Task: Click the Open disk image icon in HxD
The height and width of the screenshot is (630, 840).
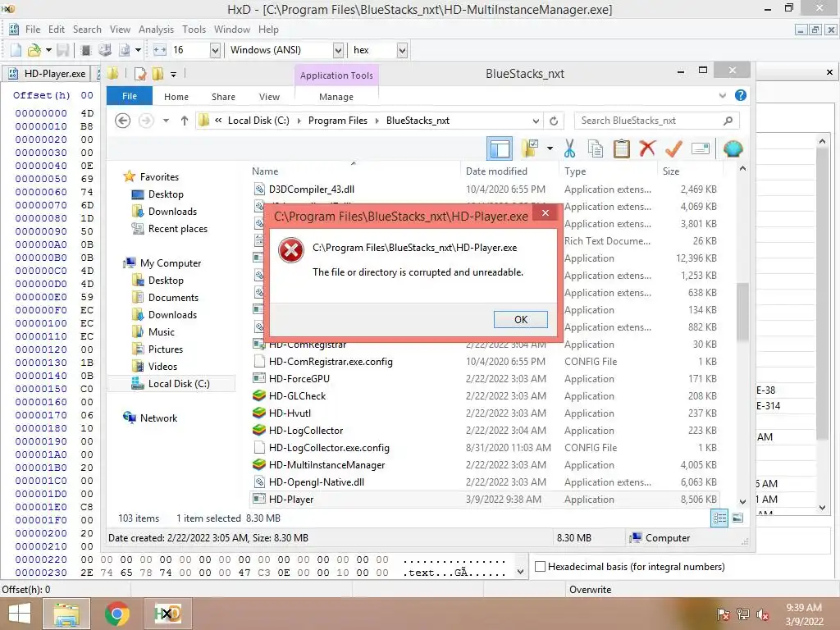Action: click(x=125, y=50)
